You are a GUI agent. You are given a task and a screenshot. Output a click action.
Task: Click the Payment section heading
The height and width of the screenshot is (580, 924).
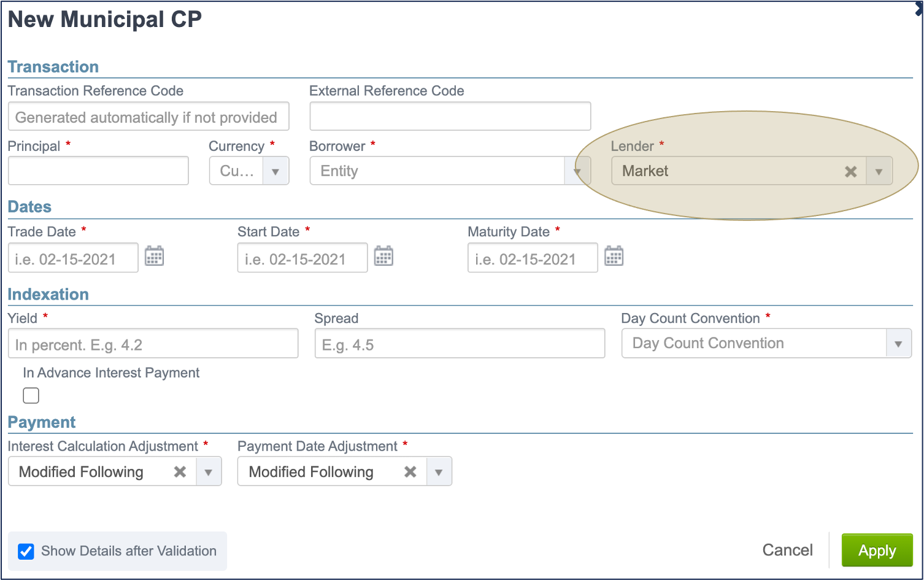click(42, 422)
